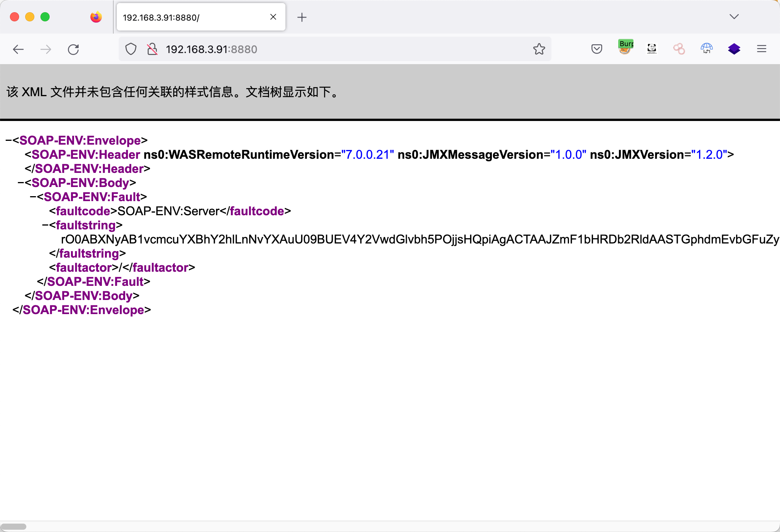Collapse the faultstring element

(45, 225)
